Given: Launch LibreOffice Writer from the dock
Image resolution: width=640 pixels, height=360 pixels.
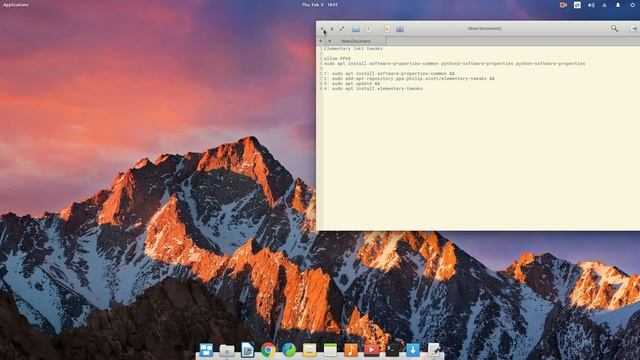Looking at the screenshot, I should (247, 350).
